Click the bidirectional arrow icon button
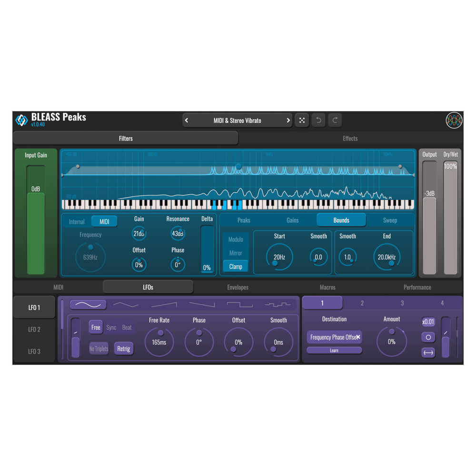The width and height of the screenshot is (476, 476). click(x=428, y=352)
